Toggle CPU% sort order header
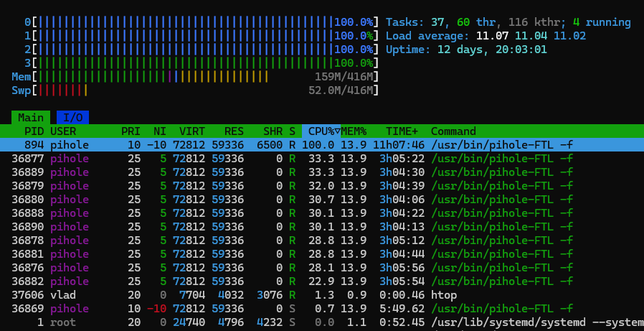644x331 pixels. 321,131
